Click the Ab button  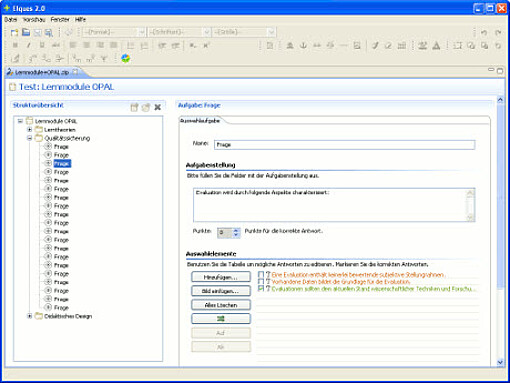tap(221, 347)
